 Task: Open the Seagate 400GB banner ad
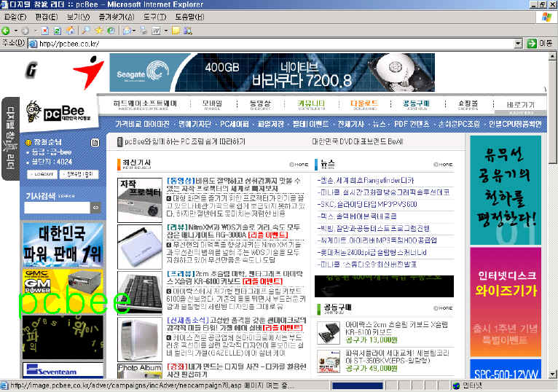pyautogui.click(x=272, y=72)
